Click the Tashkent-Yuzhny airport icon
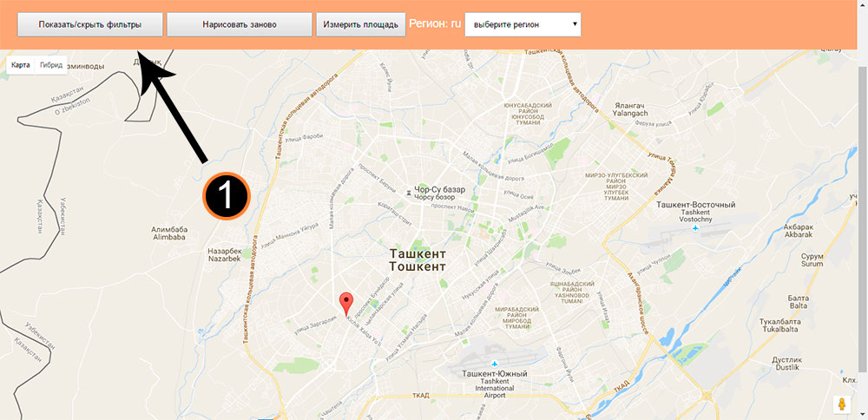 pyautogui.click(x=495, y=363)
